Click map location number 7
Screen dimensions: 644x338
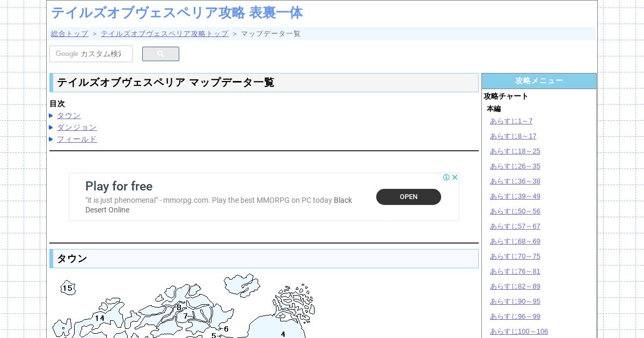[186, 317]
